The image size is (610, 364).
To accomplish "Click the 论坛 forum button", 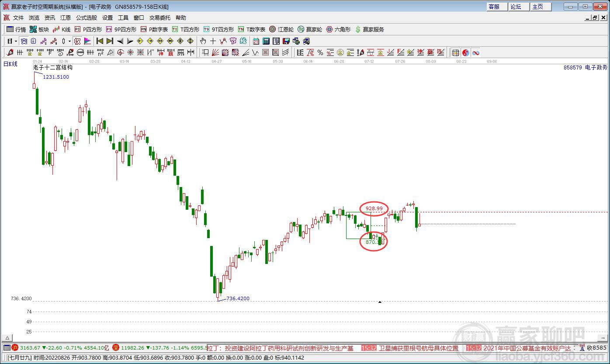I will click(x=519, y=7).
